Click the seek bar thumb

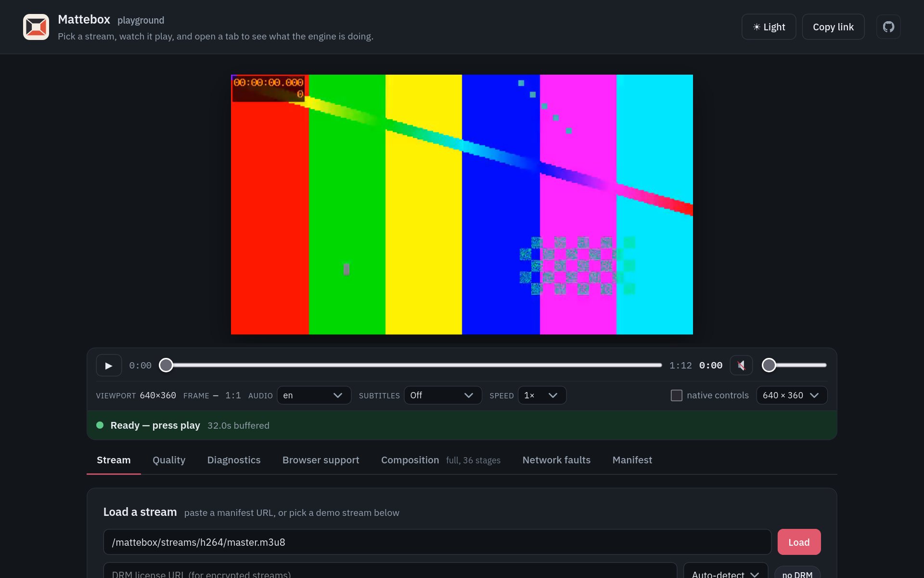click(x=166, y=365)
